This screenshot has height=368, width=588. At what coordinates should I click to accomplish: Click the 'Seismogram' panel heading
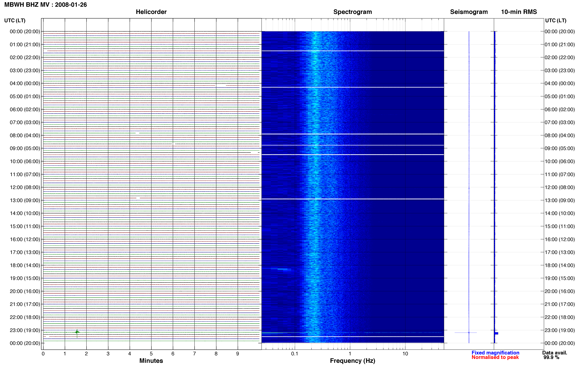point(469,12)
